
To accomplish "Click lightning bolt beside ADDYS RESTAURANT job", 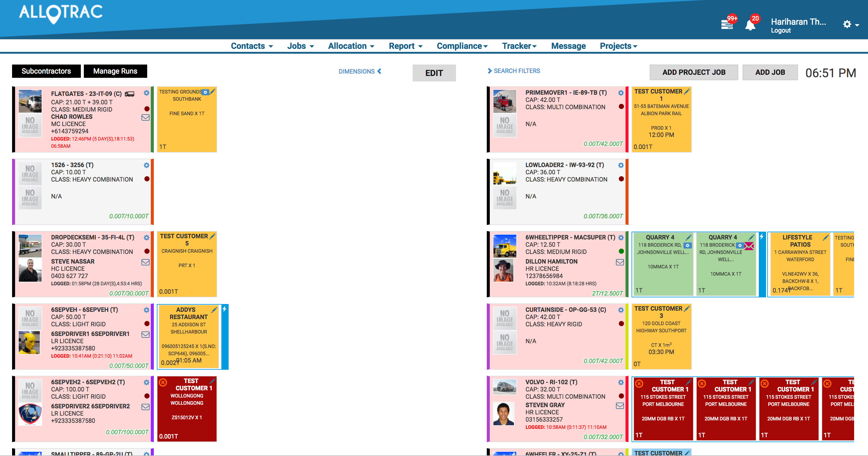I will [x=224, y=309].
